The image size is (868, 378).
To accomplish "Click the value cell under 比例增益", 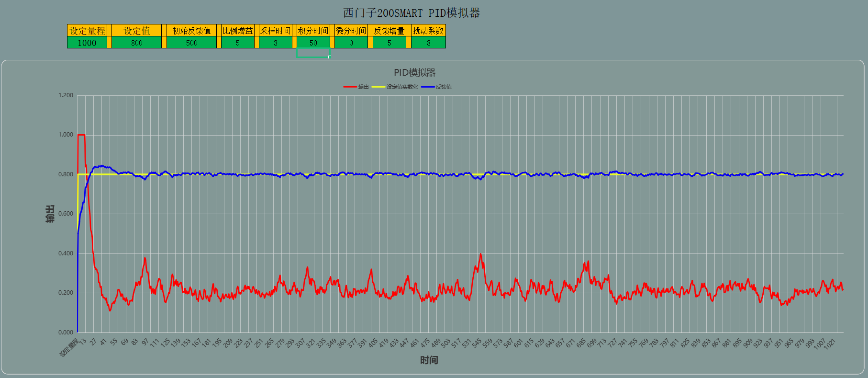I will [x=237, y=43].
